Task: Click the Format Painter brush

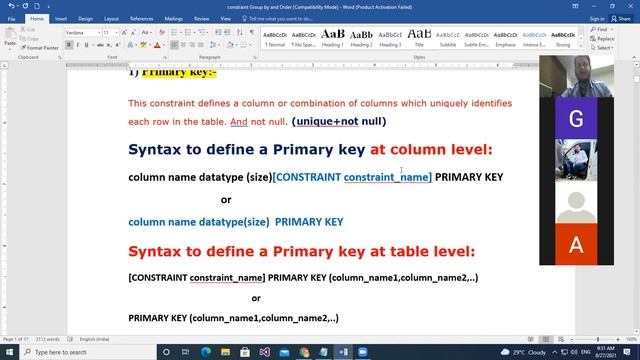Action: (40, 48)
